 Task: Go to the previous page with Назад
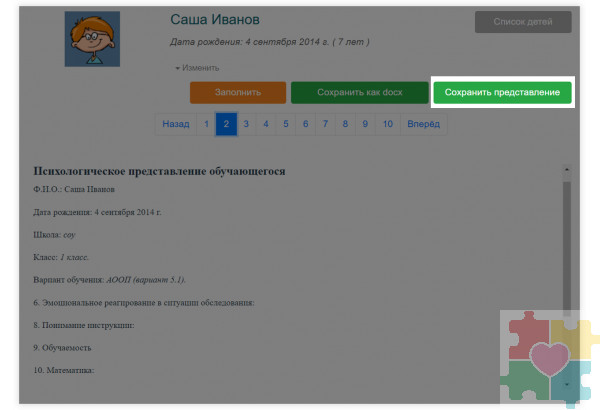tap(175, 125)
